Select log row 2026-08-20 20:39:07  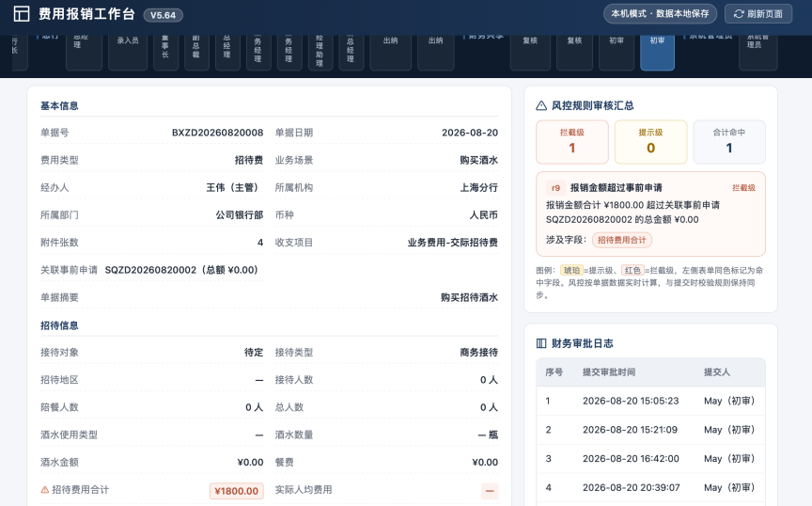[x=650, y=488]
